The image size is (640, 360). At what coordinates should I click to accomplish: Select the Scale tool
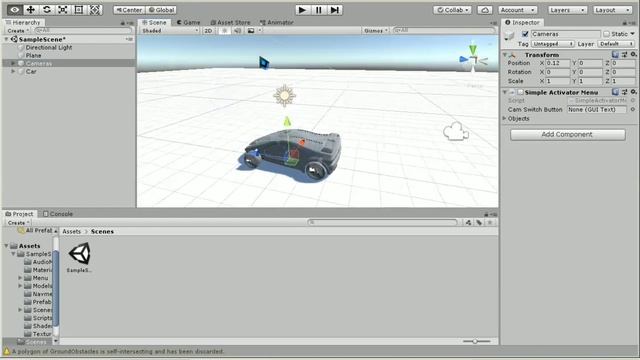point(62,9)
